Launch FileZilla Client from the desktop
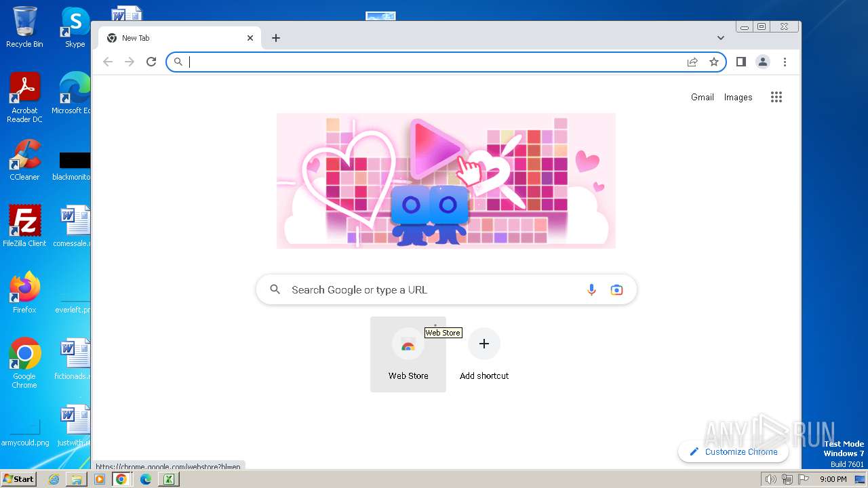This screenshot has width=868, height=488. tap(24, 226)
